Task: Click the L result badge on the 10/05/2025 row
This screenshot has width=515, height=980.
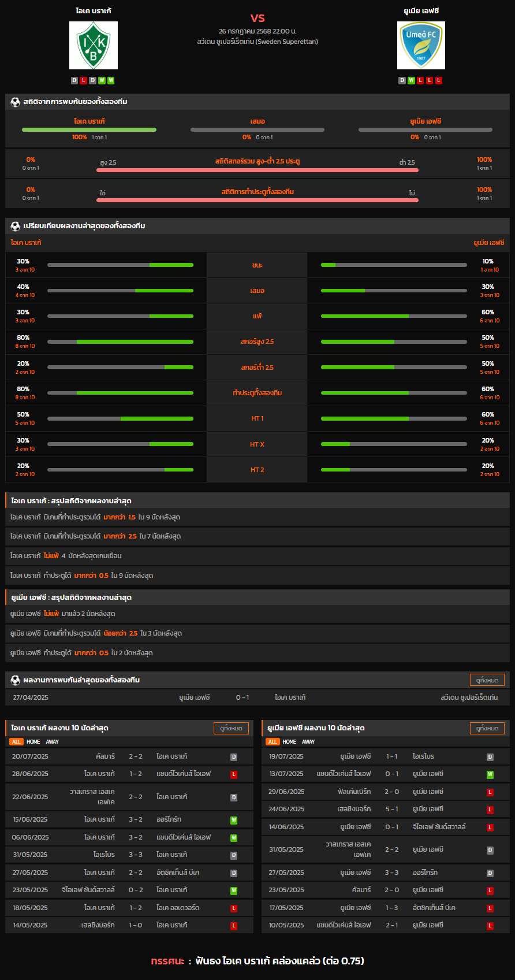Action: tap(490, 926)
